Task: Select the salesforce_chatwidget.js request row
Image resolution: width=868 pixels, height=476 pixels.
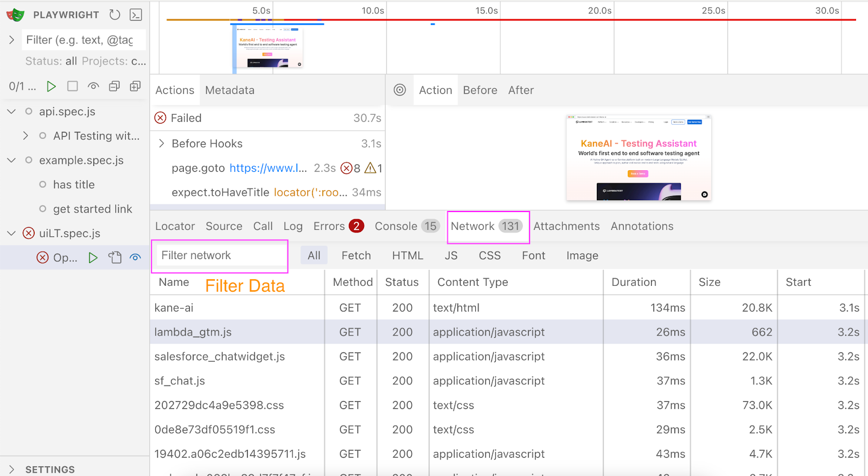Action: pyautogui.click(x=508, y=356)
